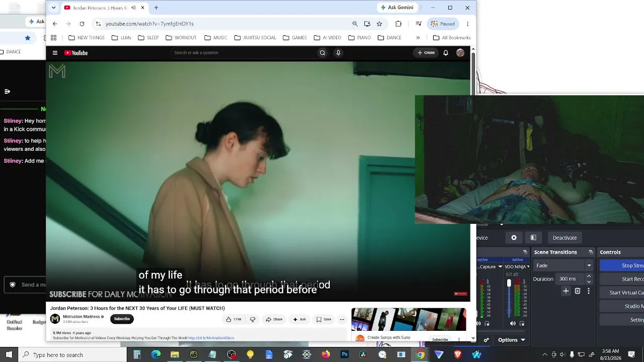Image resolution: width=644 pixels, height=362 pixels.
Task: Reload the YouTube page
Action: pos(82,24)
